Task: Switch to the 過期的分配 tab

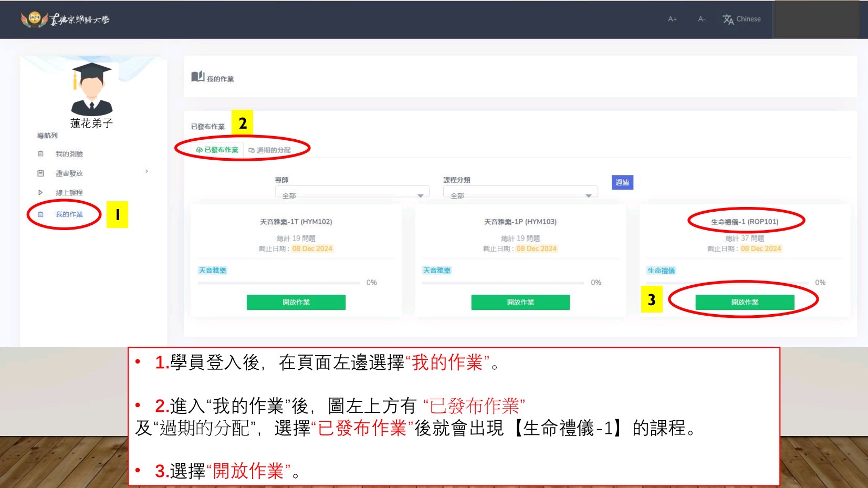Action: tap(269, 150)
